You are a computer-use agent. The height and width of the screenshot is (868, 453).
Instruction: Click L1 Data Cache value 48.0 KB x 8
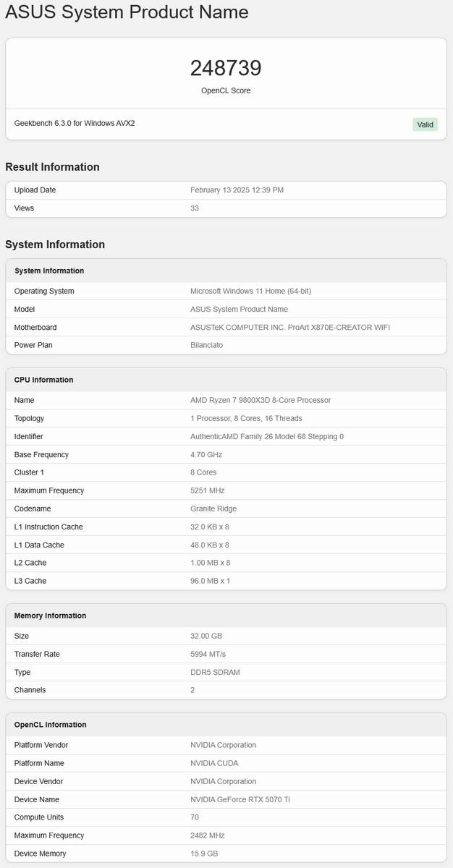click(210, 545)
